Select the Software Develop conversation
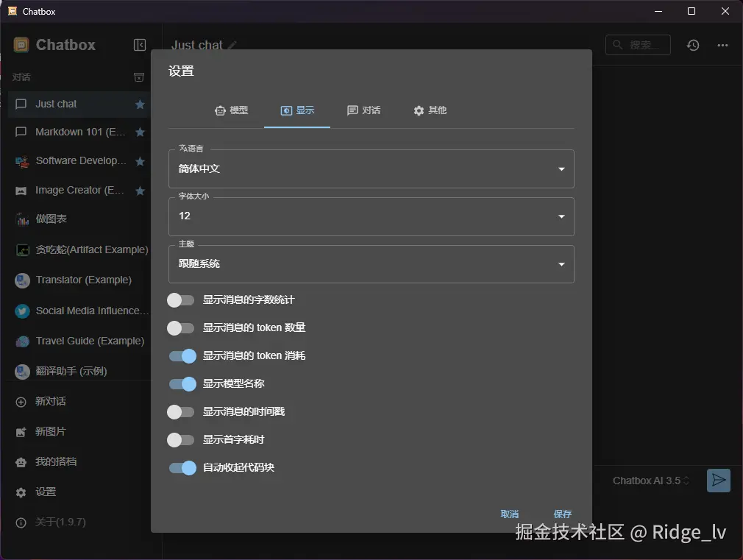743x560 pixels. pos(79,160)
